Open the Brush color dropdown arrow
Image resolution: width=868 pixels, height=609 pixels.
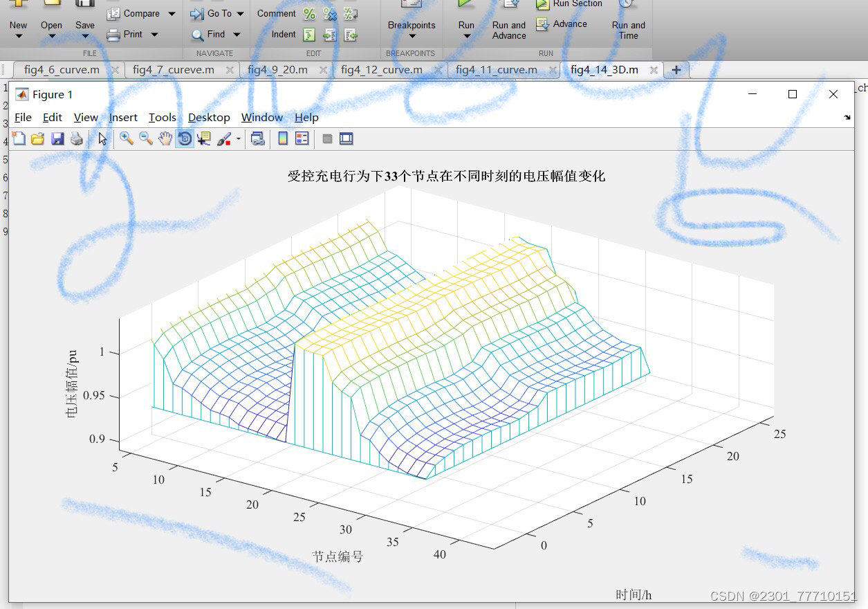[x=239, y=139]
